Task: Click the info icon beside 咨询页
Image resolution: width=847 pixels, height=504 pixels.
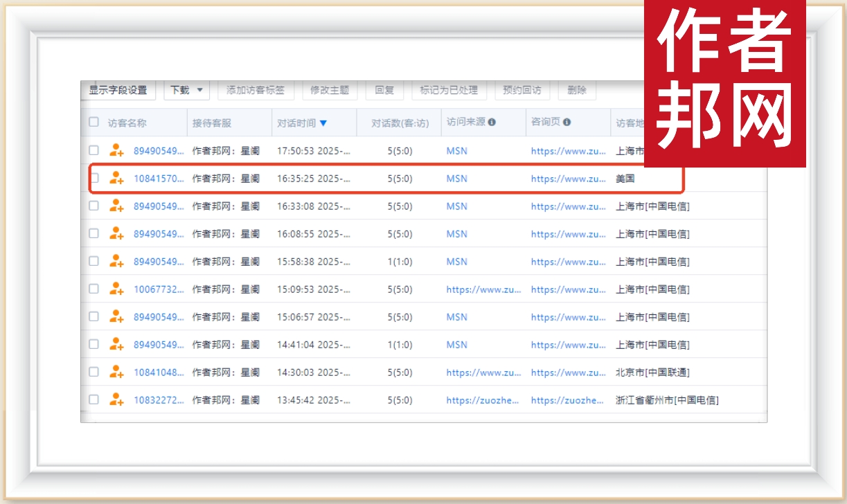Action: pyautogui.click(x=567, y=123)
